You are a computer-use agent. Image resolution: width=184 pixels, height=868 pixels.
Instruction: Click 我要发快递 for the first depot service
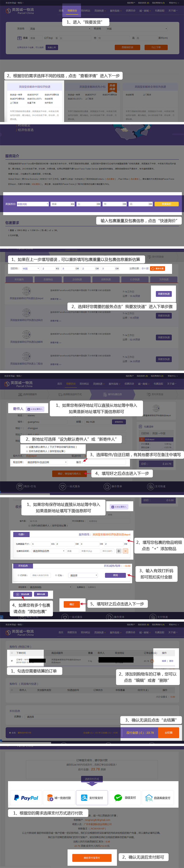coord(164,294)
